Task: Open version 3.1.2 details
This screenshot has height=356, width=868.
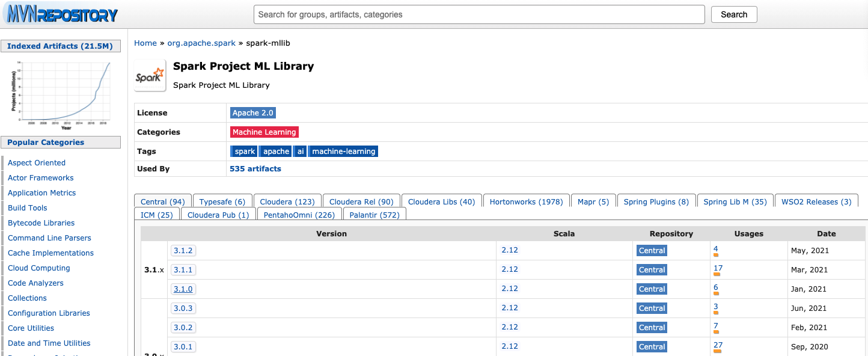Action: click(183, 250)
